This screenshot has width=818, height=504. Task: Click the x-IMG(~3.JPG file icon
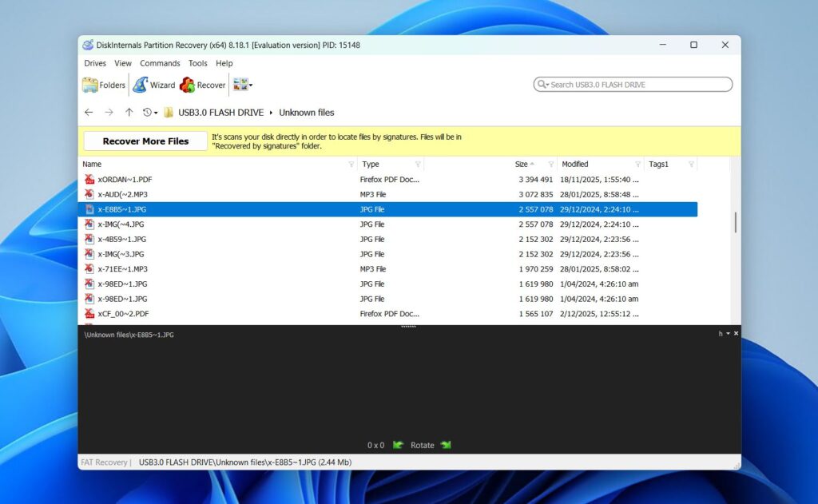pos(89,254)
